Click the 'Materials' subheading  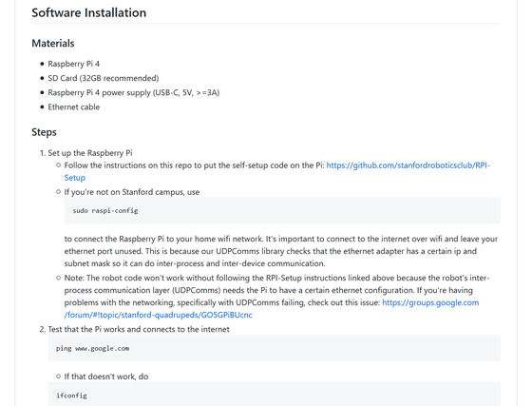53,44
